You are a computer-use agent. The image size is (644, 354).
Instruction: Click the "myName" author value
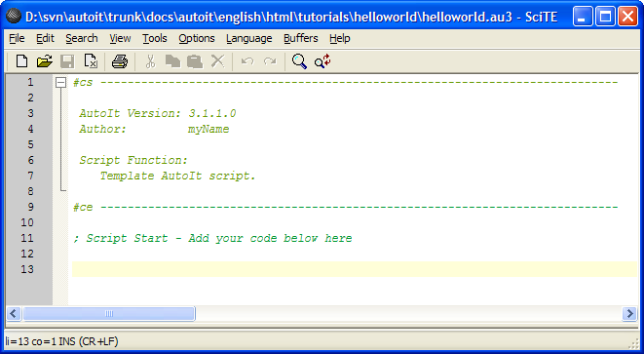coord(208,129)
